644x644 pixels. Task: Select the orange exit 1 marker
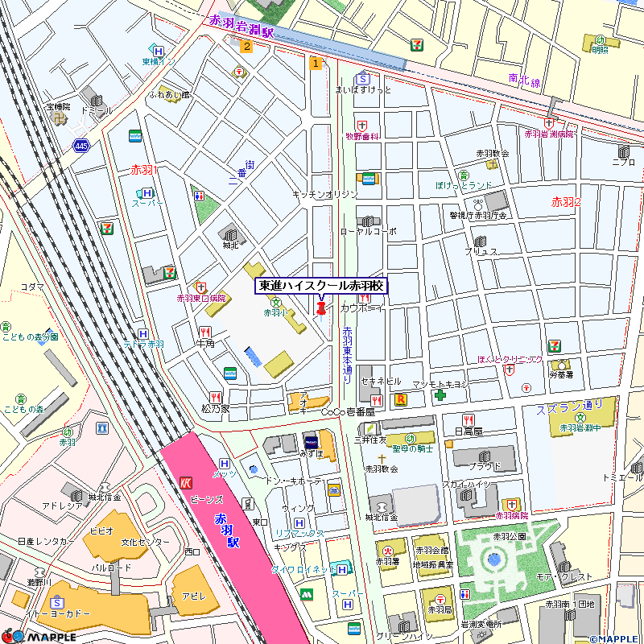click(316, 64)
